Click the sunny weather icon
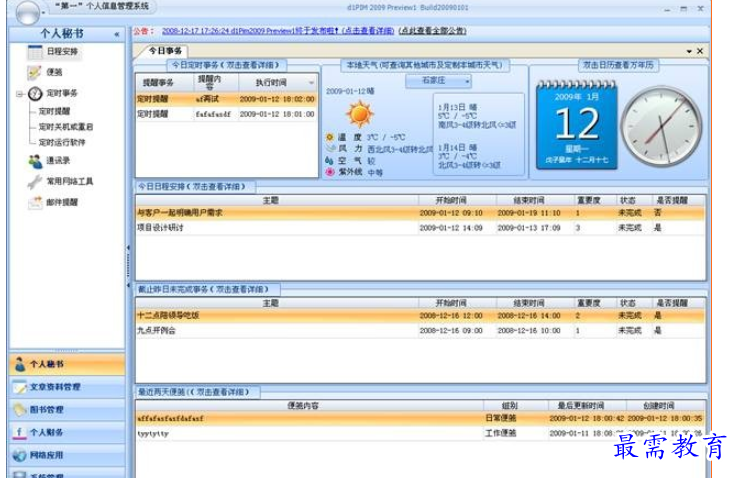The height and width of the screenshot is (478, 735). point(360,114)
